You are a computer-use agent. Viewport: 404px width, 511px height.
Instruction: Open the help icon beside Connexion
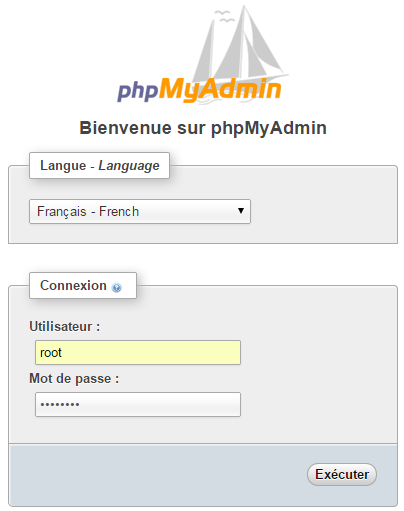[x=116, y=287]
